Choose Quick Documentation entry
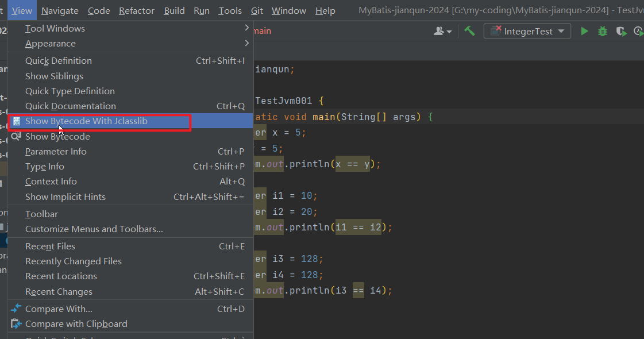The image size is (644, 339). point(130,106)
